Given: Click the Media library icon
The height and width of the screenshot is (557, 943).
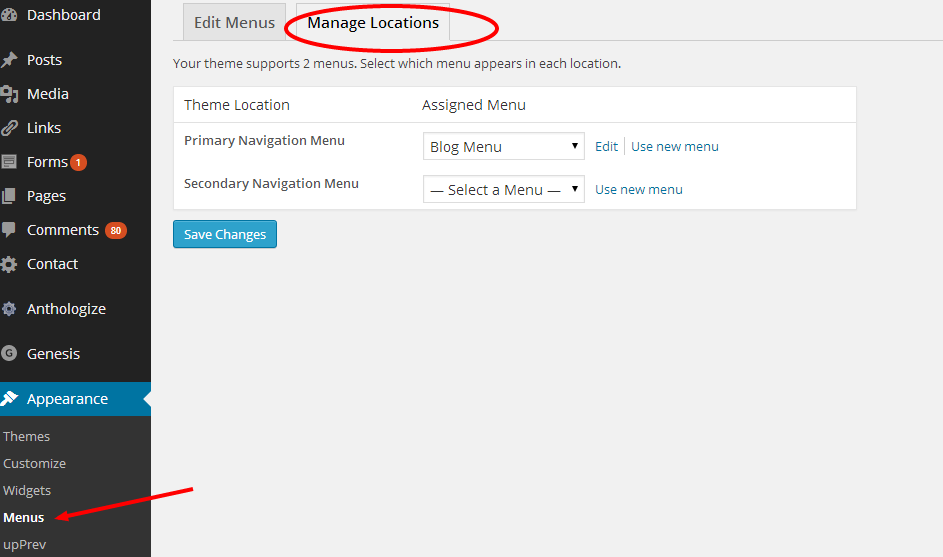Looking at the screenshot, I should point(9,94).
